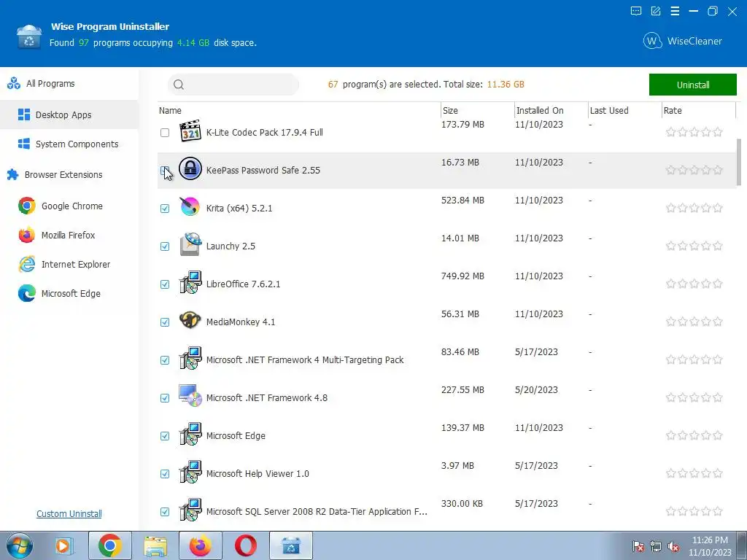Click the muted volume tray icon

click(674, 546)
